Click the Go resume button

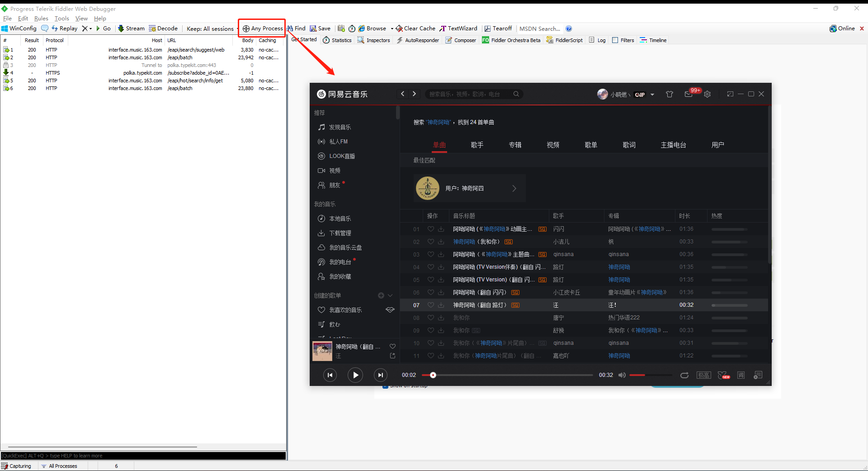coord(104,29)
